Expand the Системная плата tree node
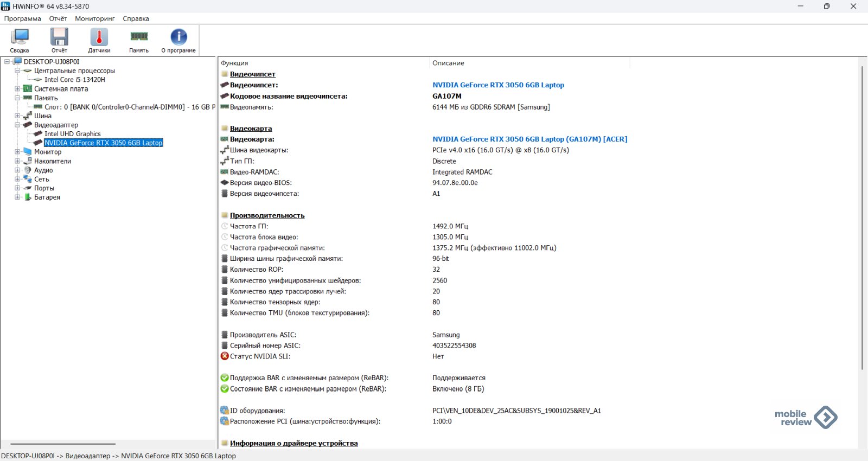Screen dimensions: 868x461 coord(17,89)
